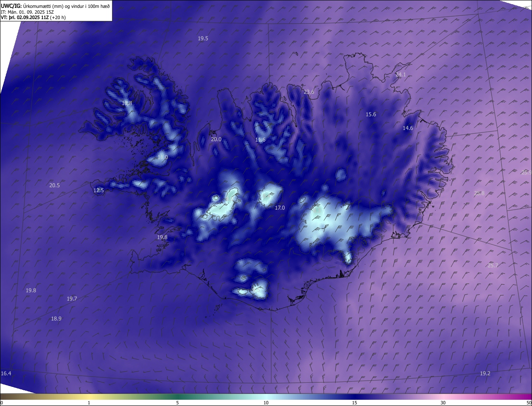The height and width of the screenshot is (406, 532).
Task: Click the 10 tick on the color scale
Action: [x=266, y=403]
